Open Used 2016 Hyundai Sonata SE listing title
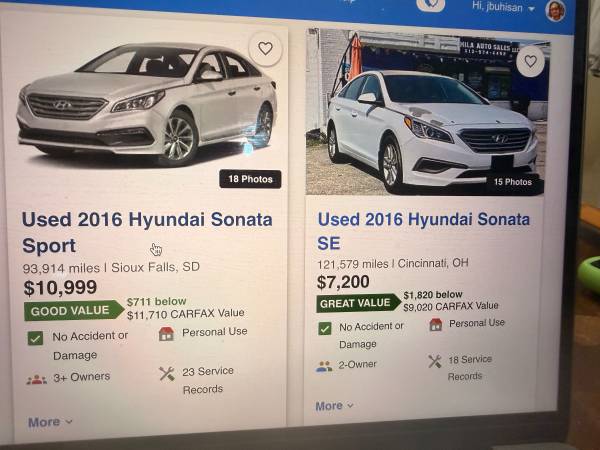This screenshot has width=600, height=450. pyautogui.click(x=424, y=231)
